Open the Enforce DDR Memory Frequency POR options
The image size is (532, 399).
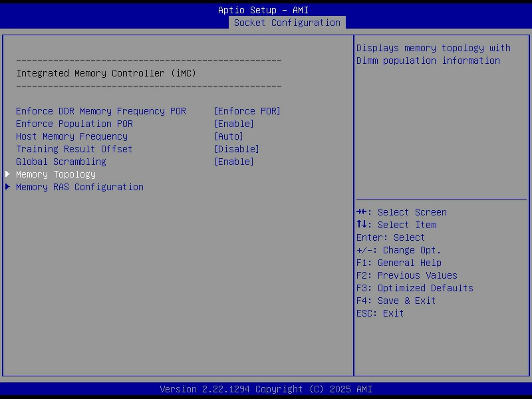click(x=247, y=111)
